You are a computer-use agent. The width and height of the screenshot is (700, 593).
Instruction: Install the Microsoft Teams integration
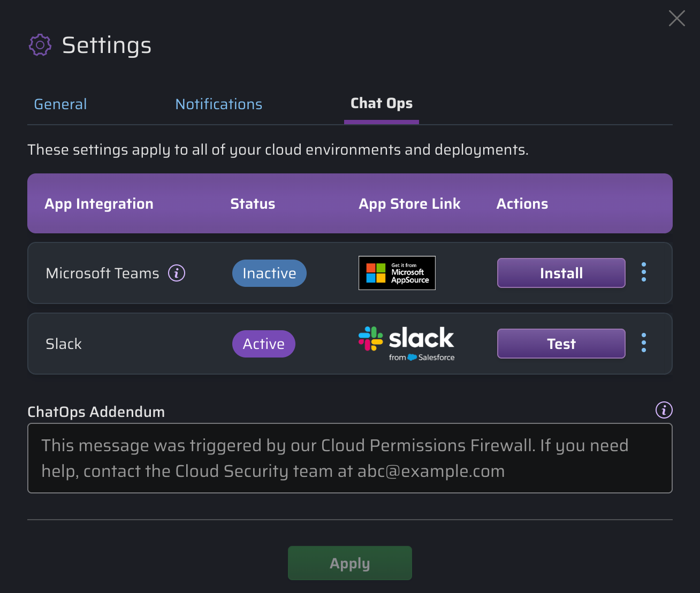[x=561, y=273]
